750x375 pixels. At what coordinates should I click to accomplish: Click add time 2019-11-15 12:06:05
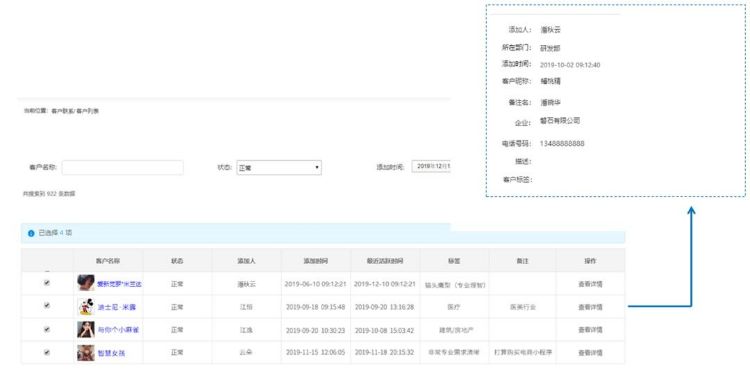pos(315,353)
